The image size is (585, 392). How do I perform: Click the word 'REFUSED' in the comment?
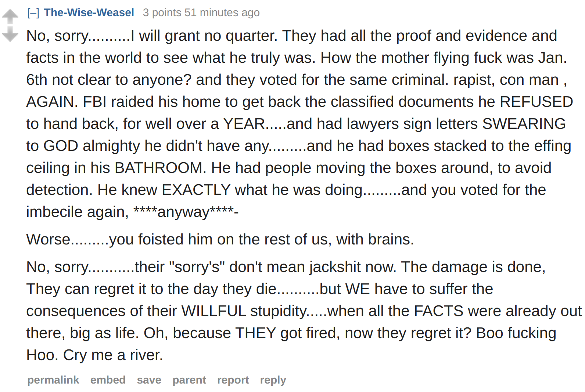coord(536,102)
